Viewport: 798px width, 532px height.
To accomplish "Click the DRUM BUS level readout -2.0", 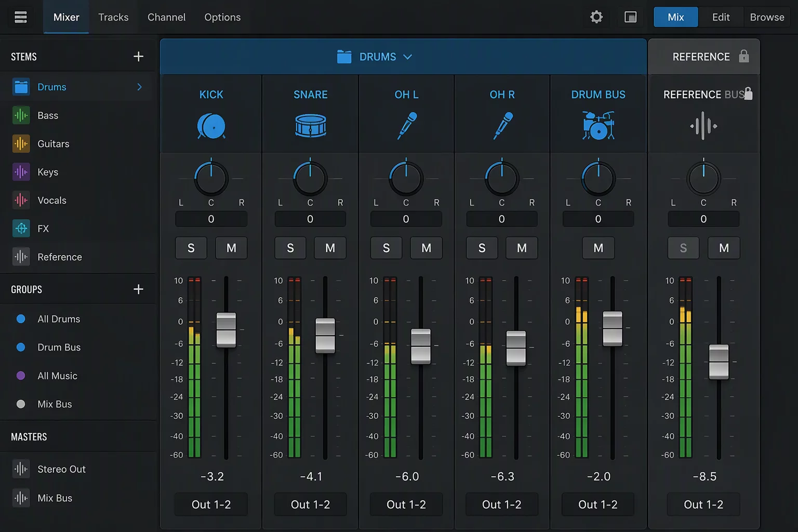I will tap(598, 476).
